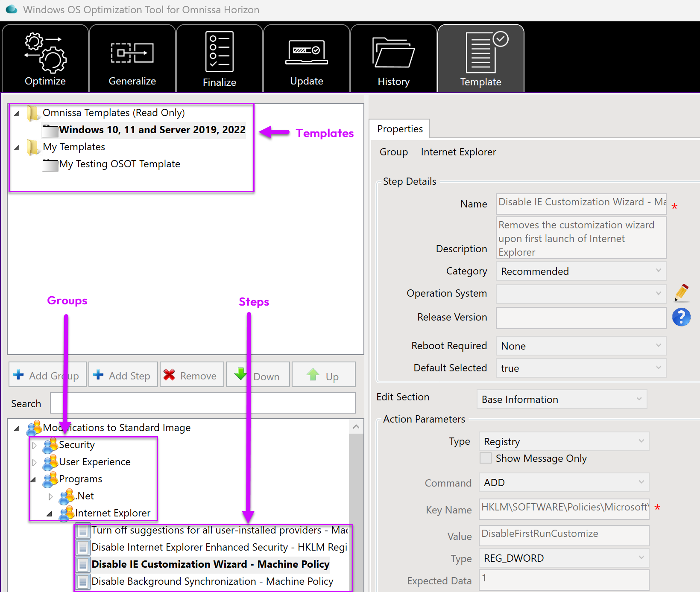700x592 pixels.
Task: Click into the Search field
Action: (x=203, y=403)
